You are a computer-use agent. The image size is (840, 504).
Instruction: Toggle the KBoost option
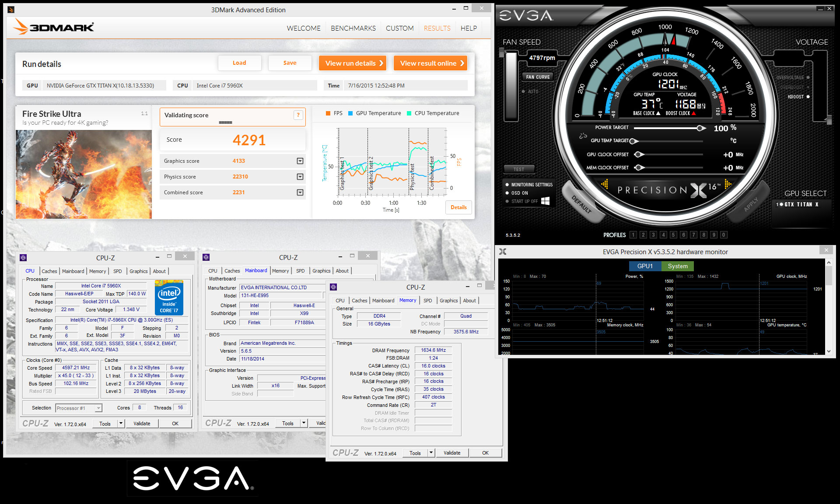click(x=808, y=97)
